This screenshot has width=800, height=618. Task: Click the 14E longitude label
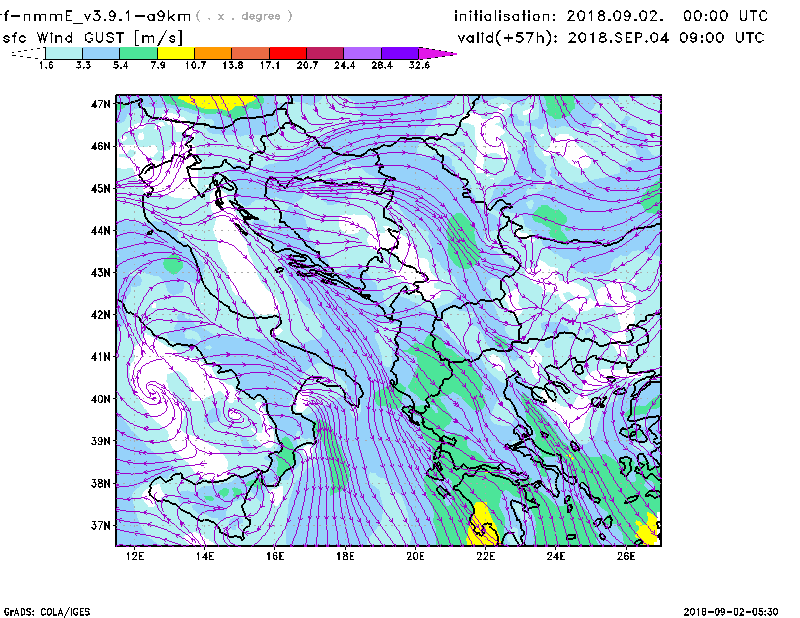[x=205, y=556]
